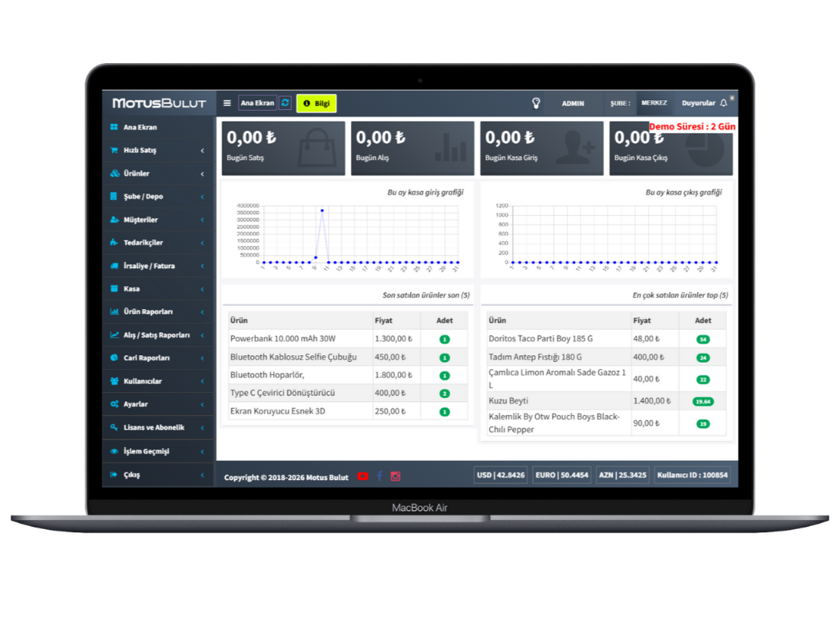Click the peak data point on kasa giriş chart
The width and height of the screenshot is (840, 630).
(322, 211)
